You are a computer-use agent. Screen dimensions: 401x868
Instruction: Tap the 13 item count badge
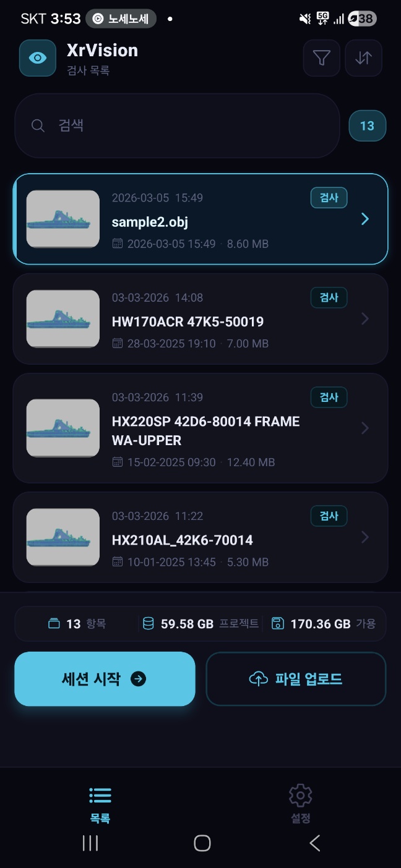[x=367, y=126]
